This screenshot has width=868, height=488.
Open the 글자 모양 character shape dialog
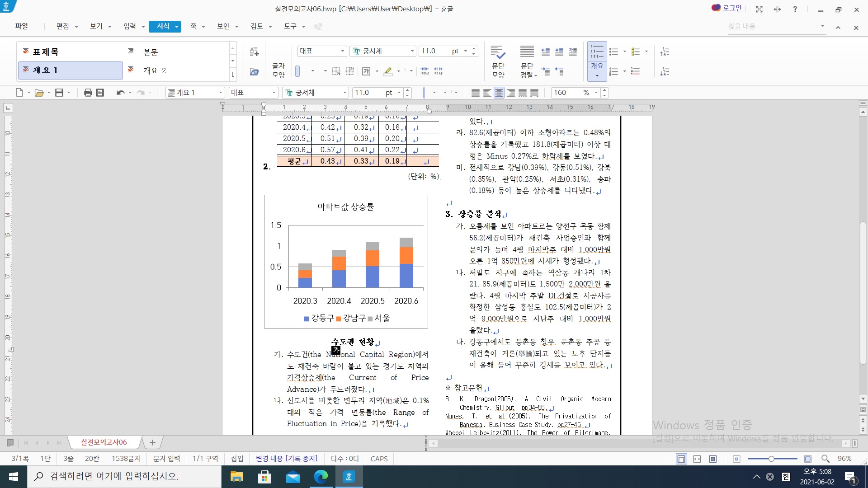click(278, 70)
